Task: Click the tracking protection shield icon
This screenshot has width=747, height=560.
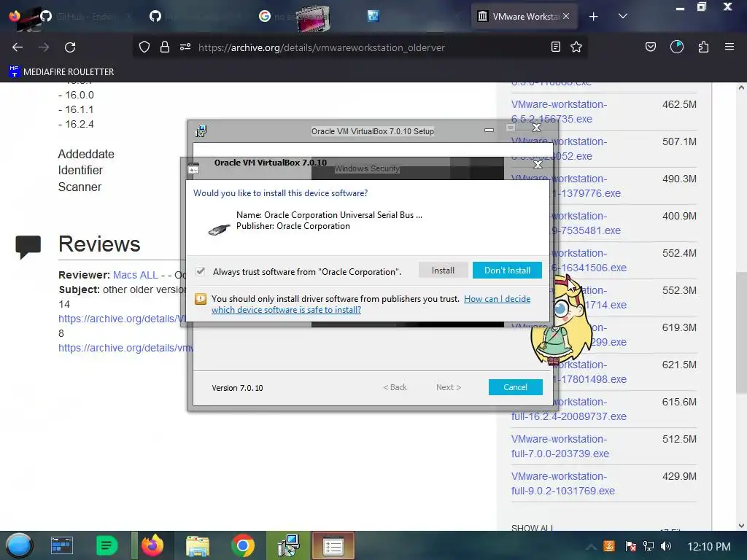Action: (x=144, y=47)
